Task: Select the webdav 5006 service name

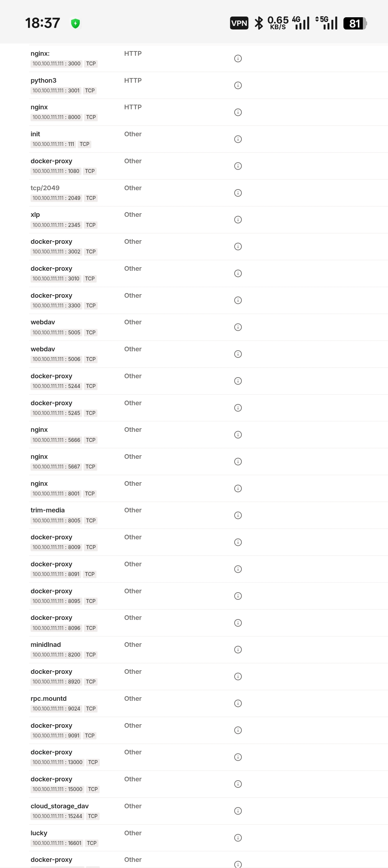Action: (x=43, y=349)
